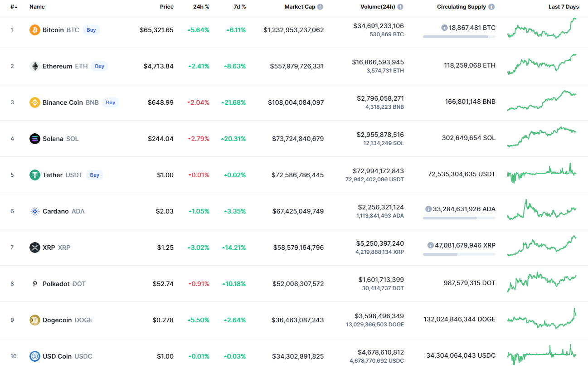588x369 pixels.
Task: Sort by the Volume(24h) column header
Action: click(378, 7)
